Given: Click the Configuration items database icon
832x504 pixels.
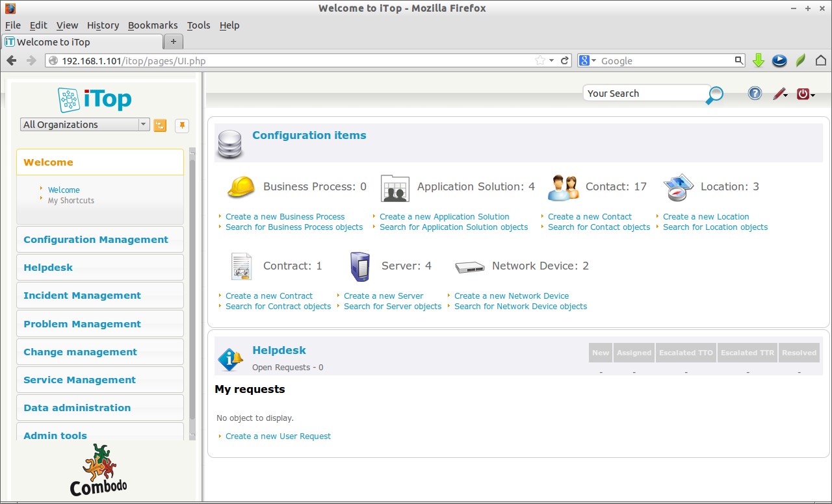Looking at the screenshot, I should point(230,144).
